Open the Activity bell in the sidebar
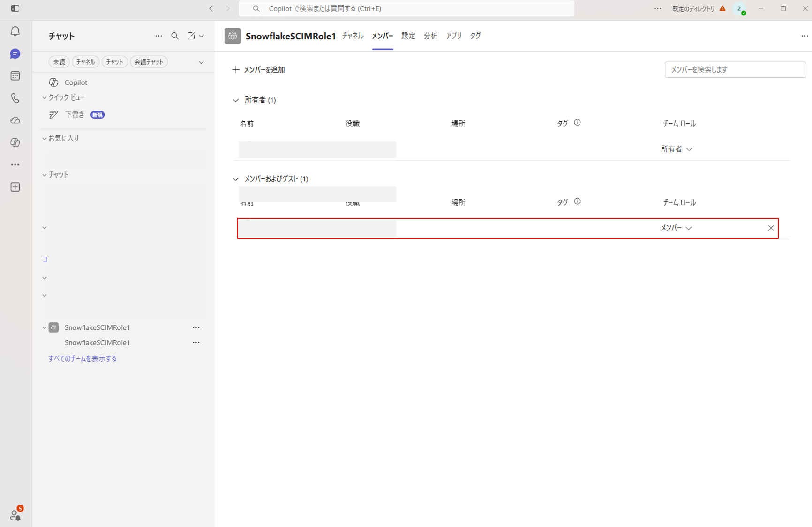Screen dimensions: 812x527 (15, 31)
